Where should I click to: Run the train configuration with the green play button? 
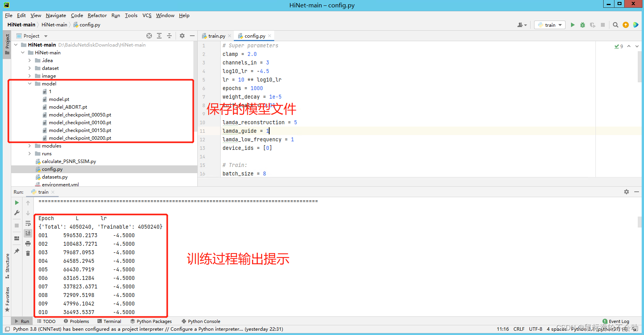tap(573, 25)
